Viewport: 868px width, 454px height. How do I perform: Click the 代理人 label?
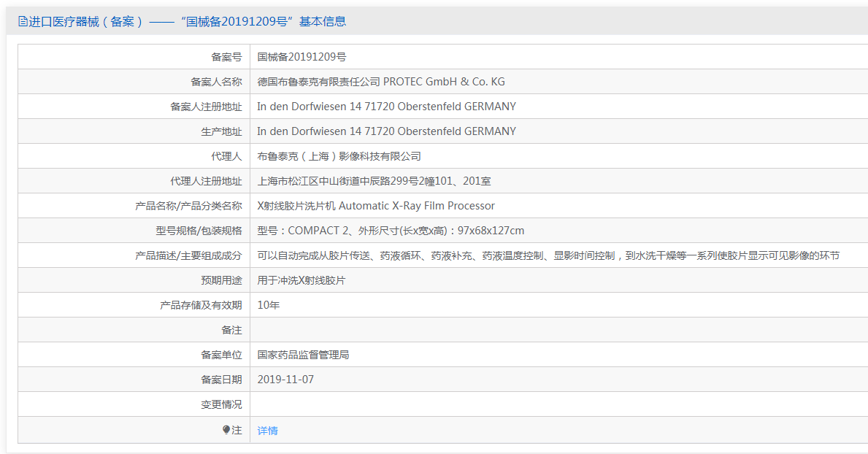click(226, 156)
